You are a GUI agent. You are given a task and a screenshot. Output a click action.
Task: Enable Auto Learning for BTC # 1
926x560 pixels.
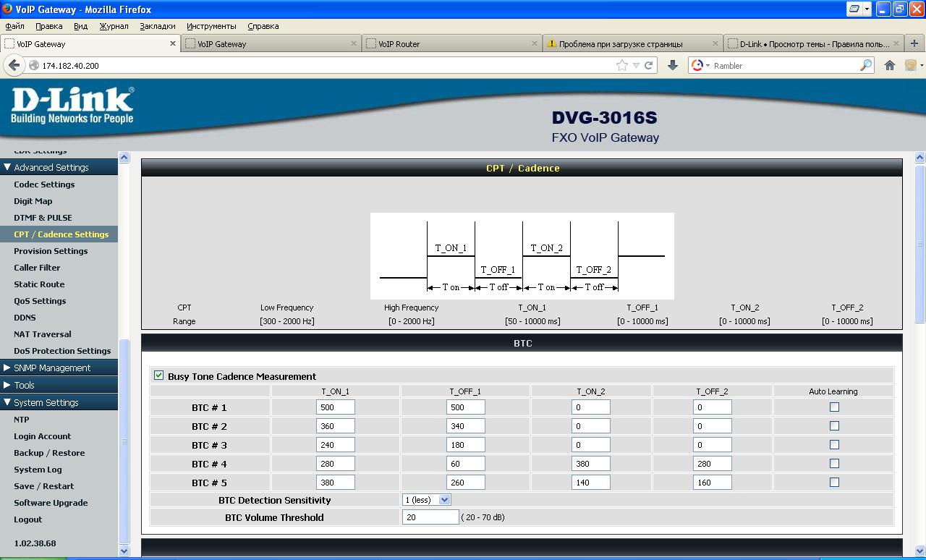834,407
